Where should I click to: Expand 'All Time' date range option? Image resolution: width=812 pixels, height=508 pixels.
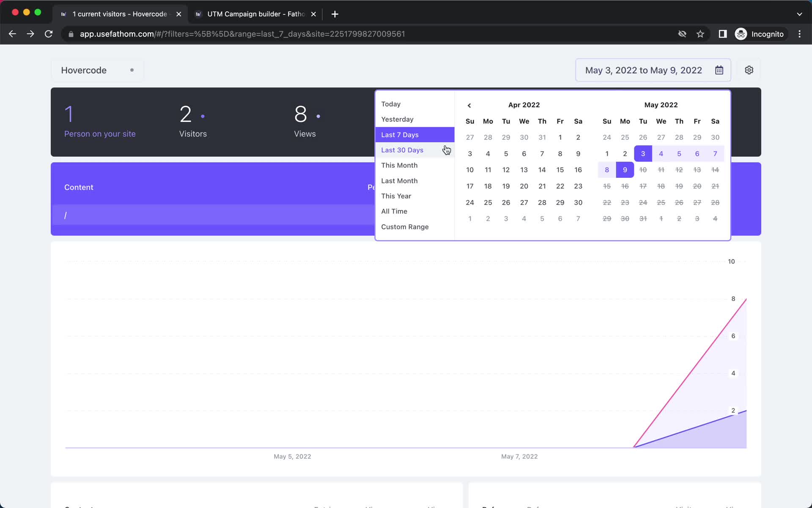coord(394,211)
